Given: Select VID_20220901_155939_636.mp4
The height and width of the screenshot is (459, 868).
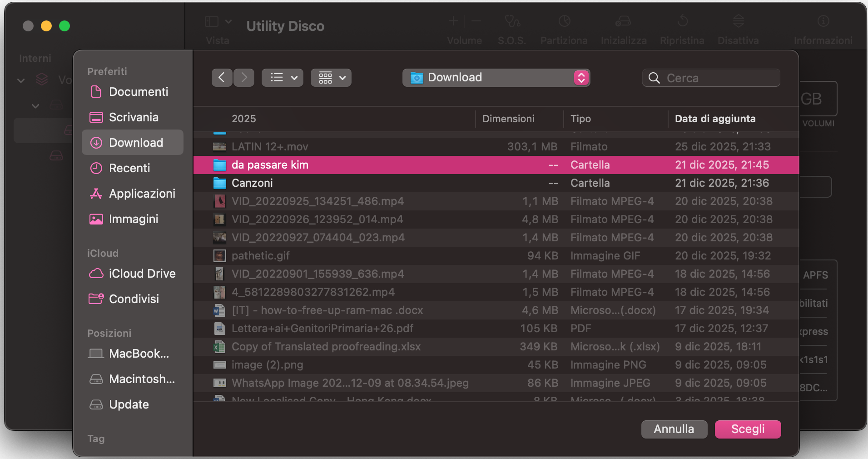Looking at the screenshot, I should click(x=496, y=274).
